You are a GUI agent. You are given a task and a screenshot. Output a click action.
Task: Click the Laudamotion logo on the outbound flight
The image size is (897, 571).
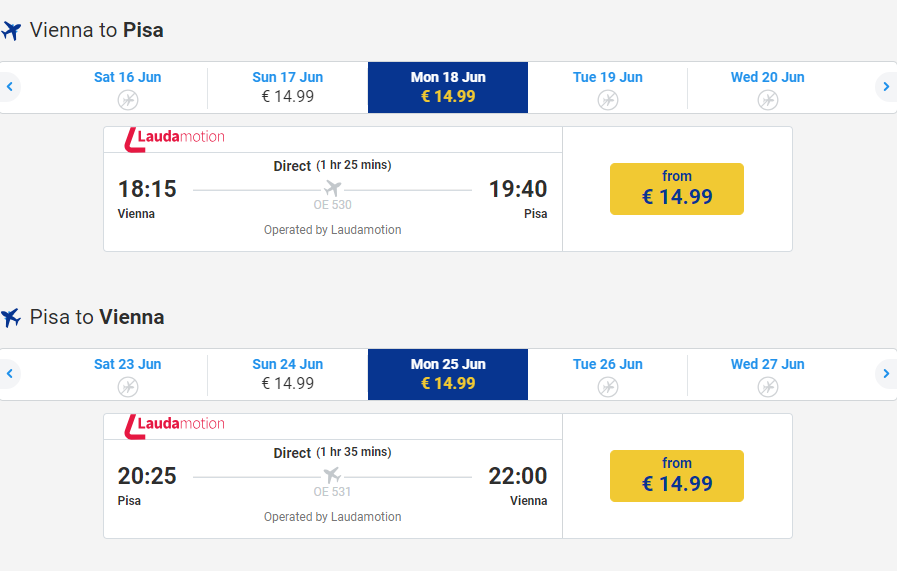coord(175,139)
